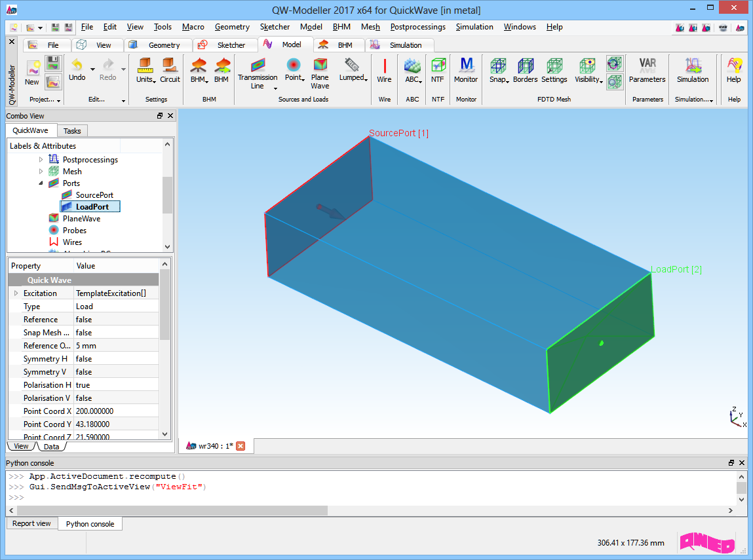The height and width of the screenshot is (560, 753).
Task: Click the Polarisation H true value
Action: (x=116, y=385)
